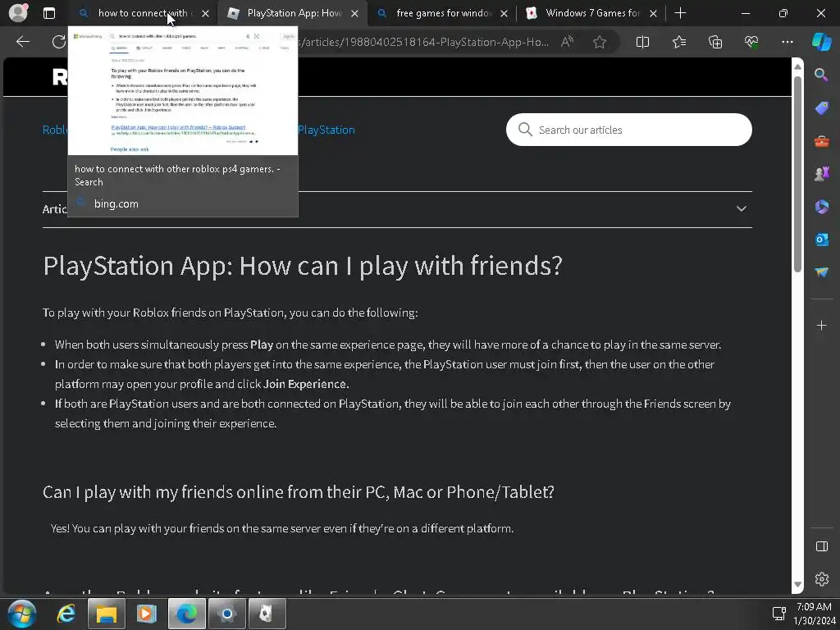This screenshot has height=630, width=840.
Task: Open the solitaire cards taskbar app
Action: [267, 614]
